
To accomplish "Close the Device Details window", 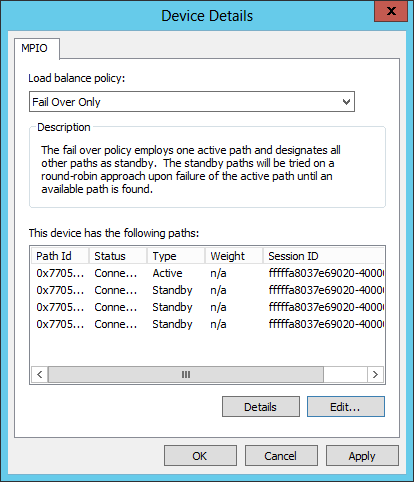I will (391, 11).
